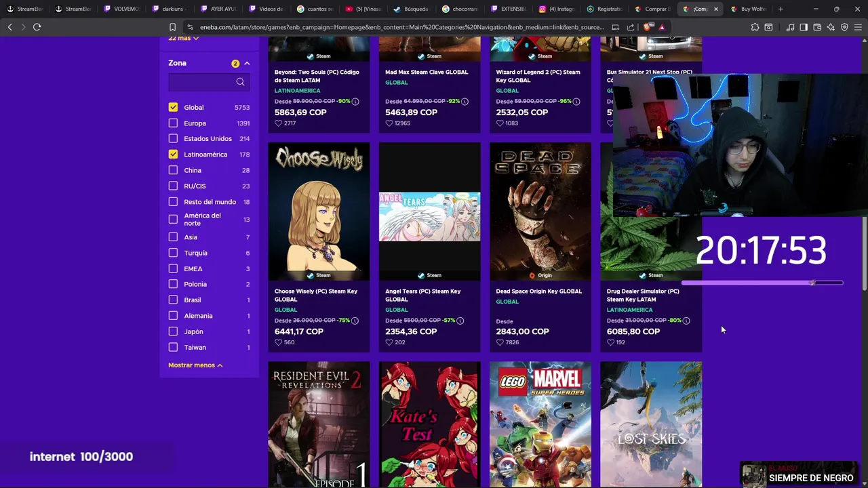Check the Europa zone filter
The height and width of the screenshot is (488, 868).
pyautogui.click(x=173, y=123)
